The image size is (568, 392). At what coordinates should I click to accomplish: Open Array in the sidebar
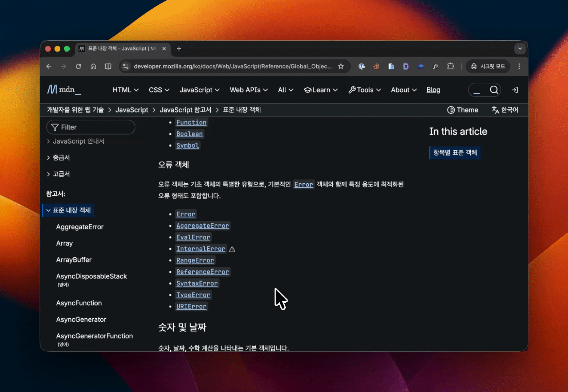click(64, 244)
